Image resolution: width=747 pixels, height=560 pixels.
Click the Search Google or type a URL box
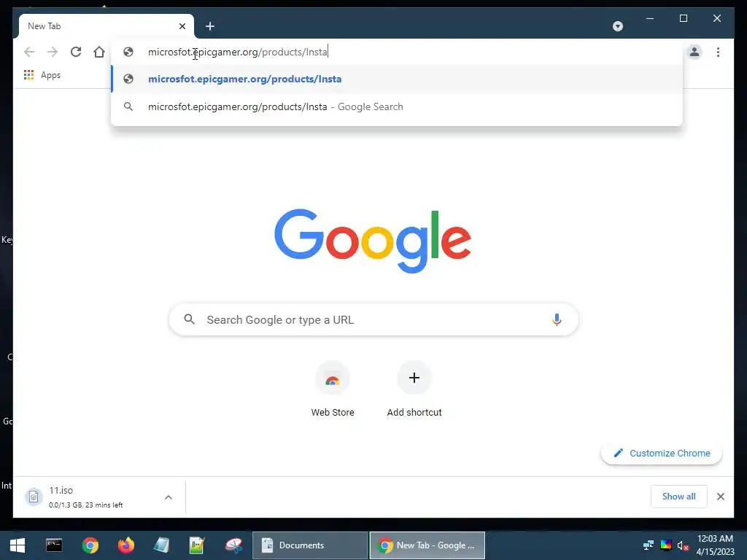[x=373, y=319]
